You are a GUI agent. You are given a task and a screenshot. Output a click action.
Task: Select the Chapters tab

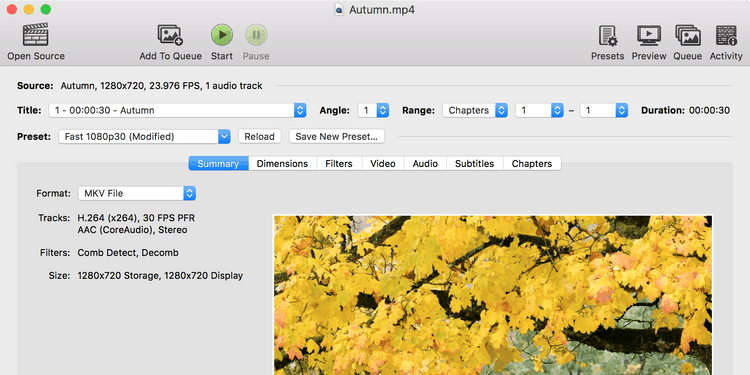[532, 164]
